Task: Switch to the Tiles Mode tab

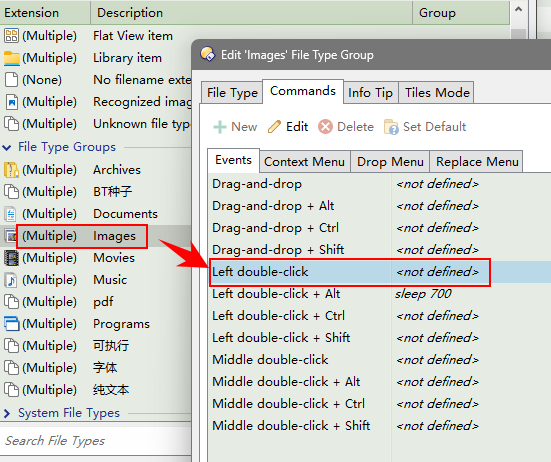Action: 437,93
